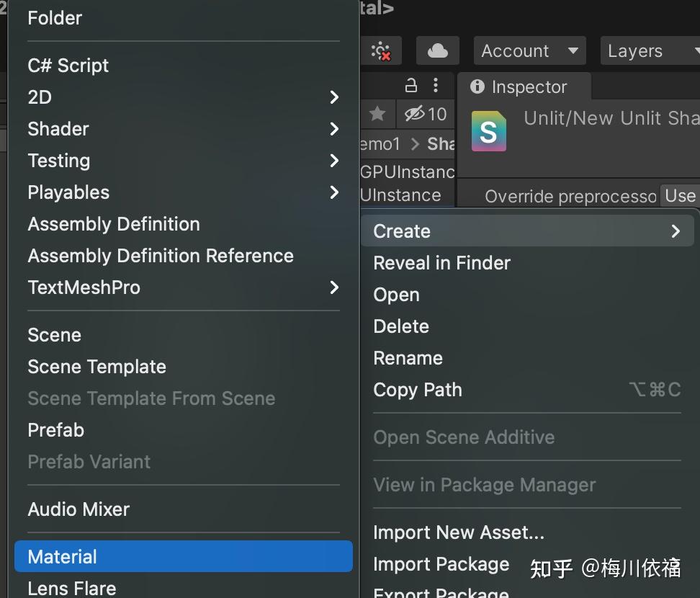
Task: Toggle hidden packages visibility count
Action: (425, 114)
